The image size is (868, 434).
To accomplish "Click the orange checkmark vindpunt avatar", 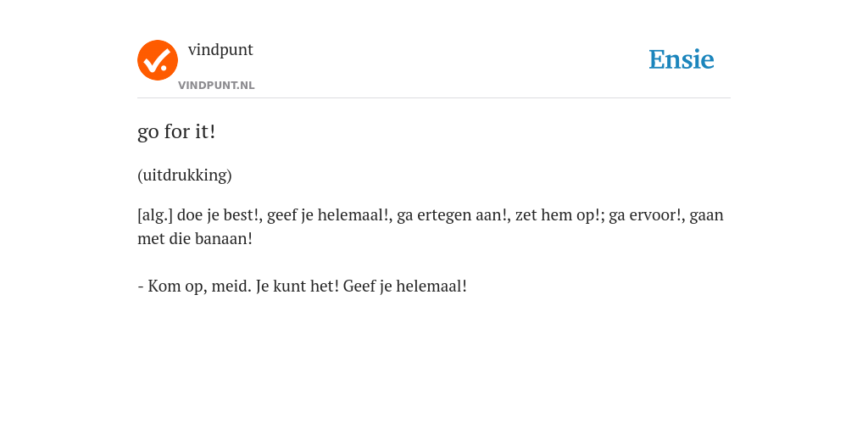I will click(158, 60).
